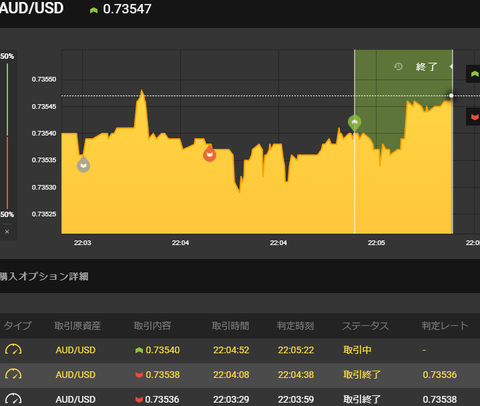Click the red down-arrow LOW button
Viewport: 480px width, 406px height.
coord(473,117)
